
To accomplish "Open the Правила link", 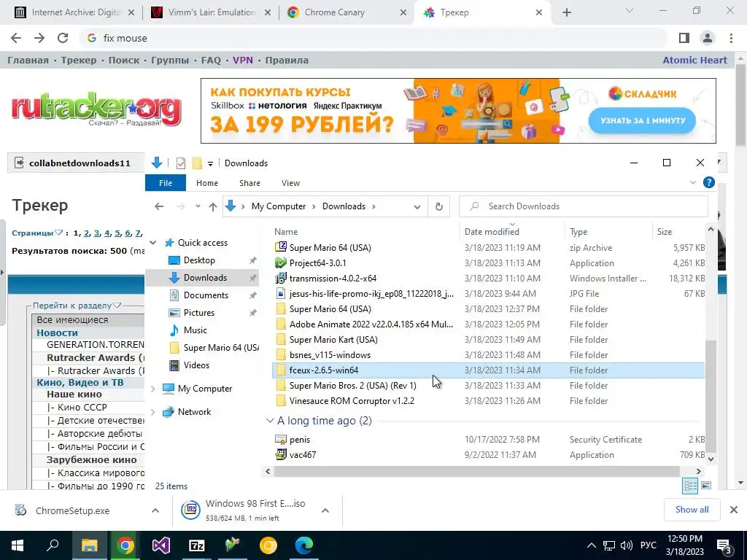I will pos(287,61).
